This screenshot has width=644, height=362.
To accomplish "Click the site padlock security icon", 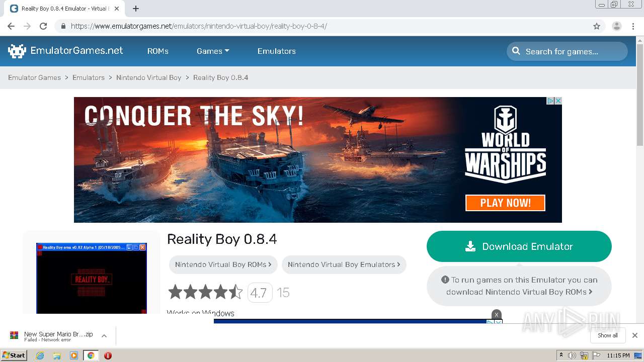I will click(x=63, y=26).
